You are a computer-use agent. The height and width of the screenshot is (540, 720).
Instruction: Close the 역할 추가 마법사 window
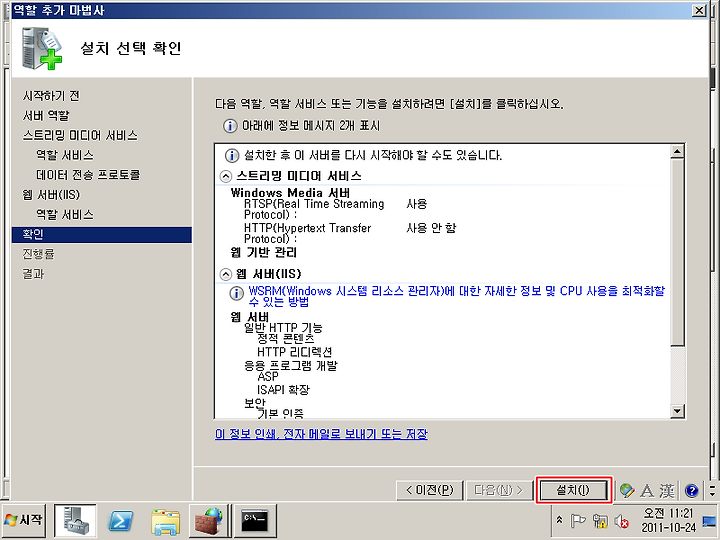click(699, 10)
